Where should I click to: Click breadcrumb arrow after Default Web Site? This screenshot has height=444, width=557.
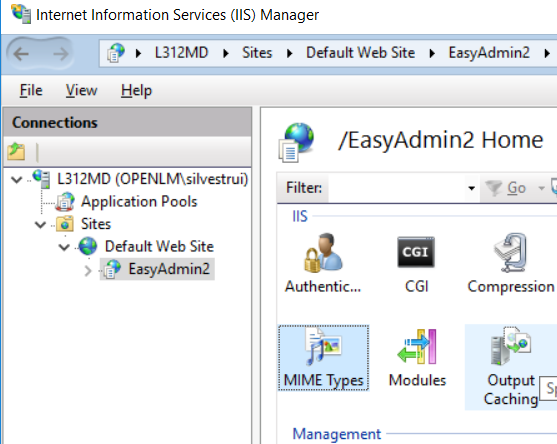click(432, 54)
